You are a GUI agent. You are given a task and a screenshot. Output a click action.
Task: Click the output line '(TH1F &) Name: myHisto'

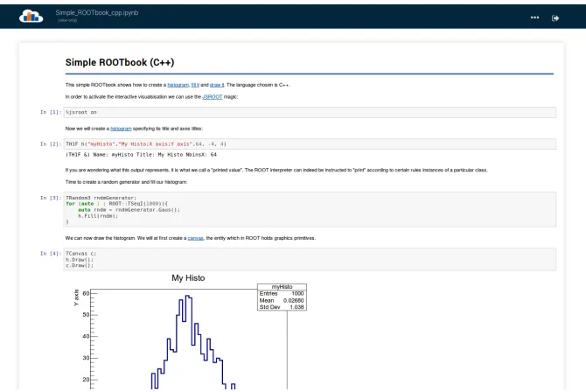tap(142, 155)
